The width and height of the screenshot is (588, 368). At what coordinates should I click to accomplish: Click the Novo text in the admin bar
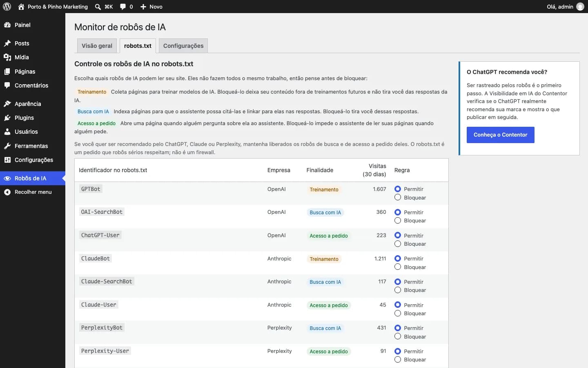coord(156,7)
